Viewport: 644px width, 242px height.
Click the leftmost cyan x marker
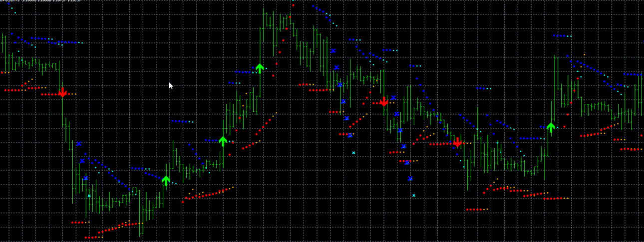pyautogui.click(x=89, y=196)
